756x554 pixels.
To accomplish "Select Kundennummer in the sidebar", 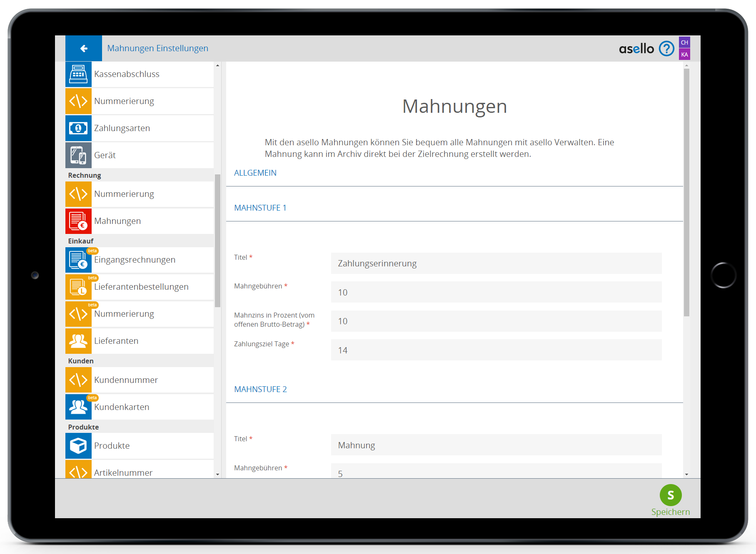I will [x=126, y=380].
